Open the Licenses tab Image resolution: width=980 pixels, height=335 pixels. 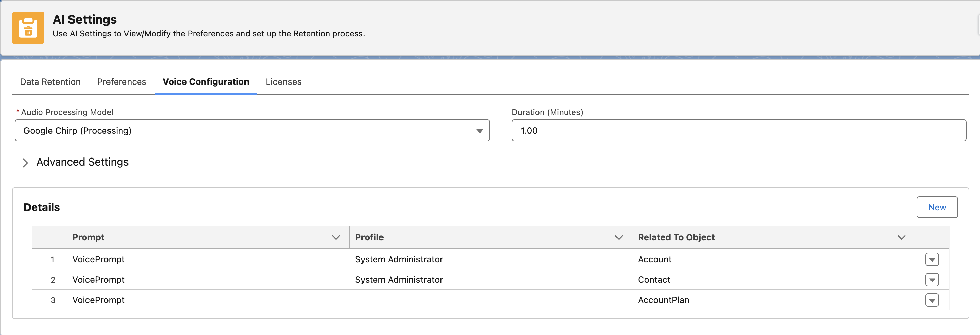(x=283, y=82)
